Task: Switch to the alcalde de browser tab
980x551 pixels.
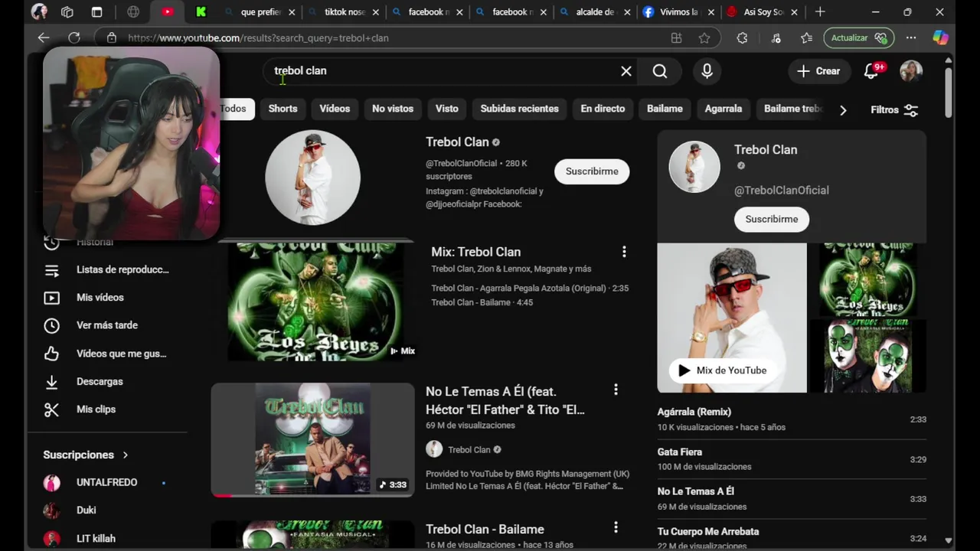Action: 593,12
